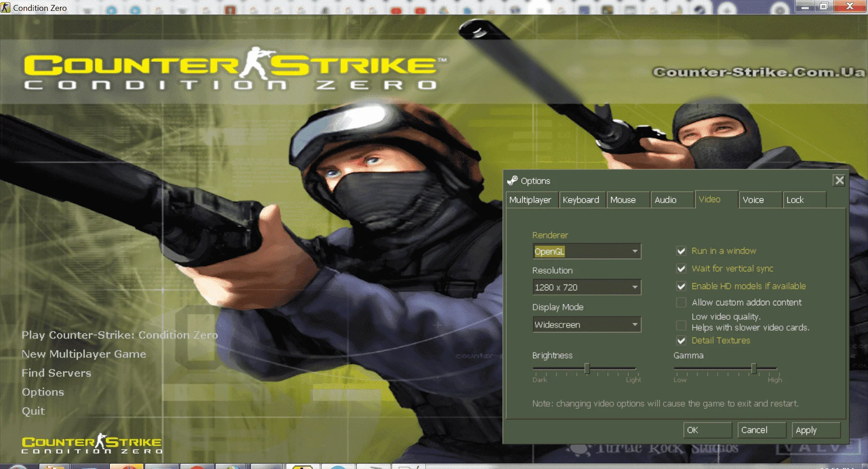
Task: Uncheck Wait for vertical sync
Action: tap(681, 269)
